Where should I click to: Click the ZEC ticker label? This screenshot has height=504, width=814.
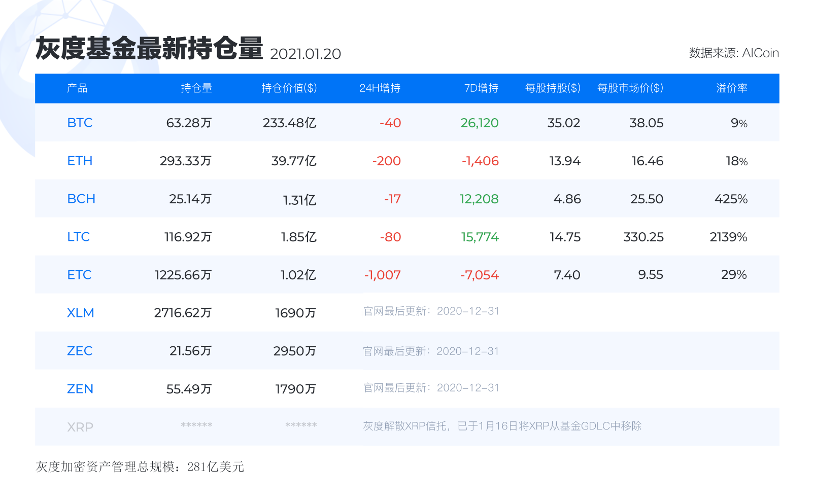[x=80, y=350]
